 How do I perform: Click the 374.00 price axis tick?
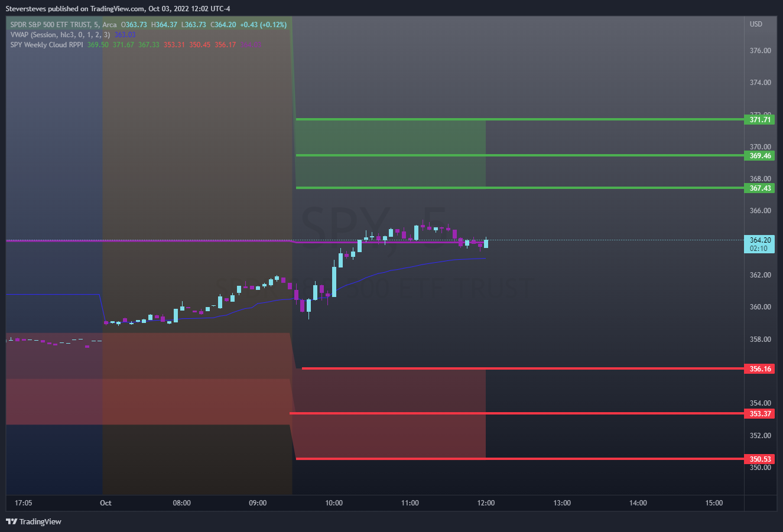(x=760, y=83)
